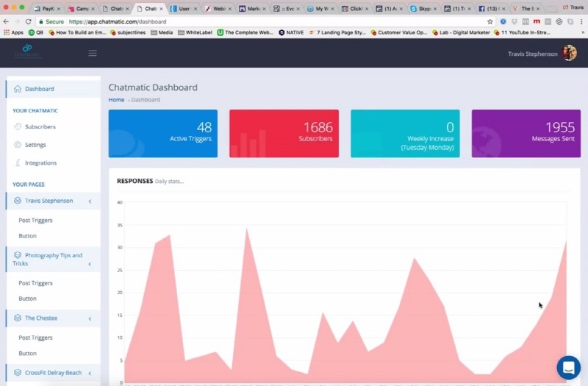Open Post Triggers under Photography Tips
588x386 pixels.
[x=35, y=283]
